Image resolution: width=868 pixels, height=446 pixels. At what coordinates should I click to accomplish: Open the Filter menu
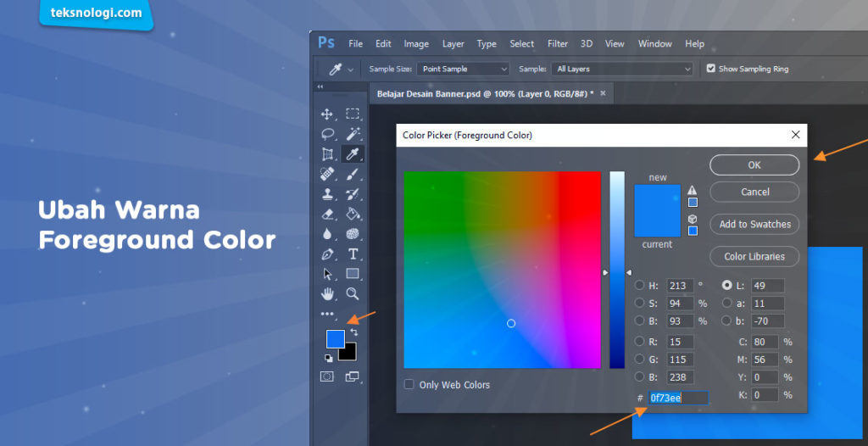[558, 44]
